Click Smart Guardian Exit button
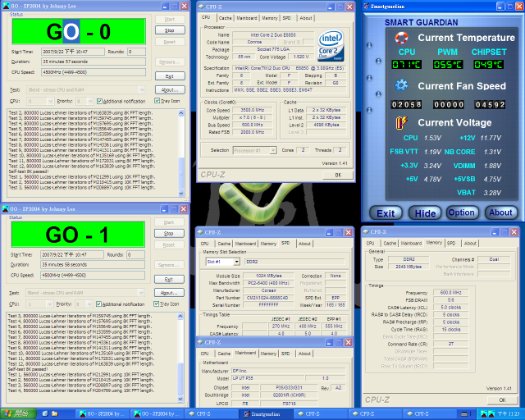This screenshot has height=420, width=525. click(386, 213)
